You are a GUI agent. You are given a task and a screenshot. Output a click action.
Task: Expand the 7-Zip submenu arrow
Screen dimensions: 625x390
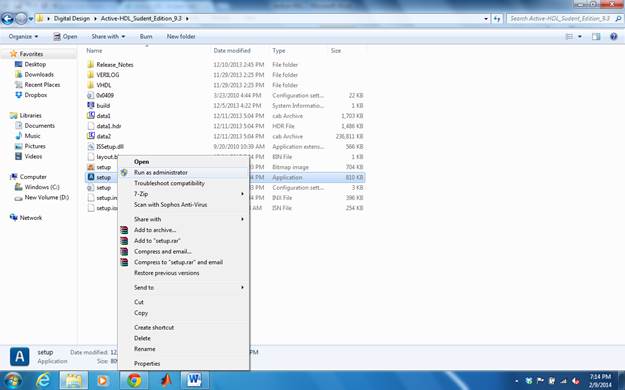point(242,194)
